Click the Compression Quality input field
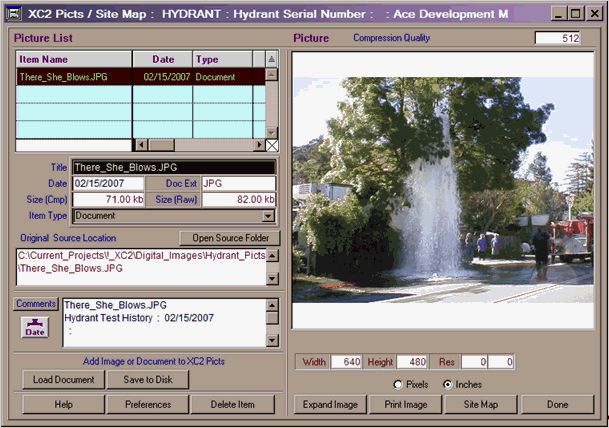609x428 pixels. pos(563,38)
